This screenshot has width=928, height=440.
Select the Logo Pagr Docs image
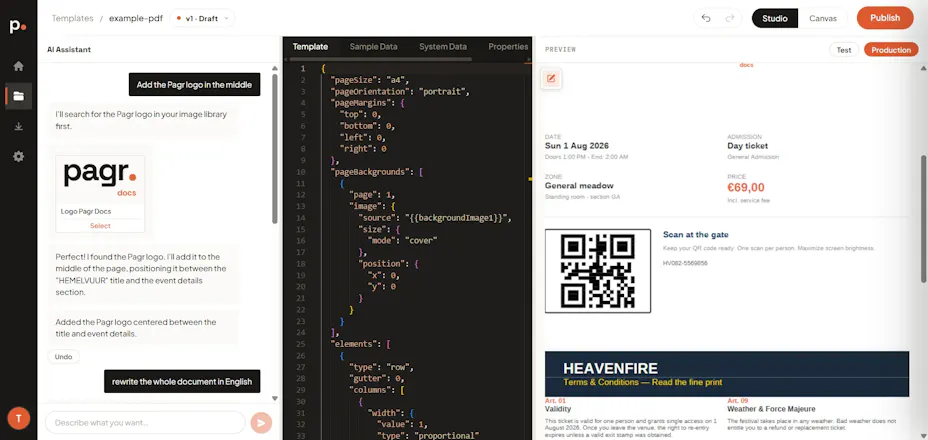pyautogui.click(x=100, y=226)
